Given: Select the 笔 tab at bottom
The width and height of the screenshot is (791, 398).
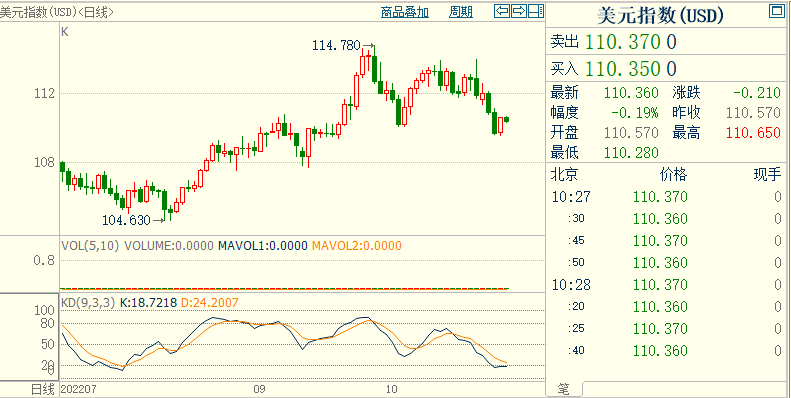Looking at the screenshot, I should pyautogui.click(x=563, y=389).
